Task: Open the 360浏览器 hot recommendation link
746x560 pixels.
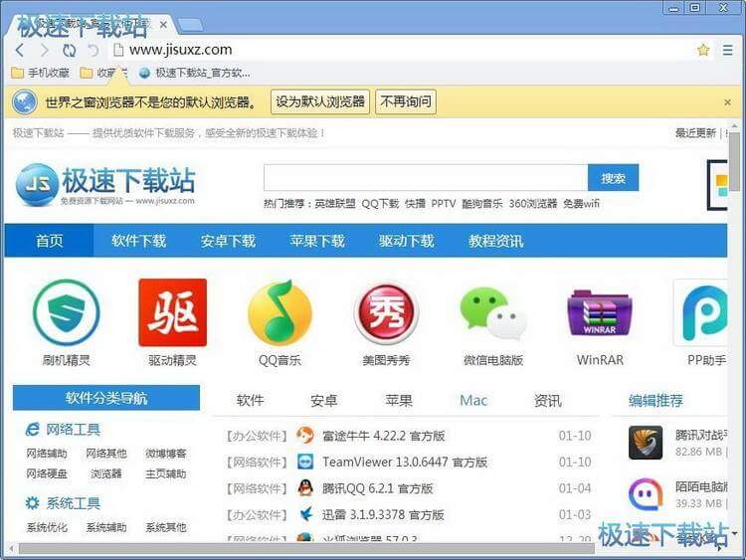Action: point(533,204)
